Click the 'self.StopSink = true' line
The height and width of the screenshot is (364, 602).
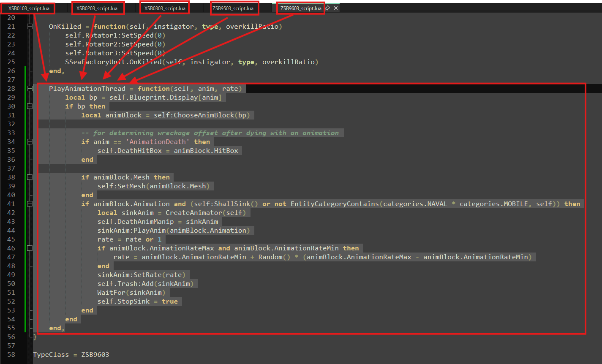click(138, 302)
